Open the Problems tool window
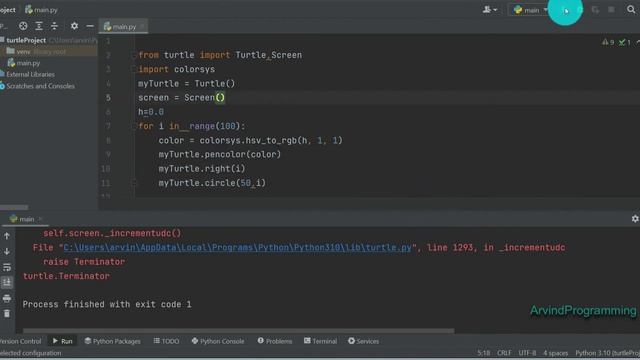640x360 pixels. (275, 341)
